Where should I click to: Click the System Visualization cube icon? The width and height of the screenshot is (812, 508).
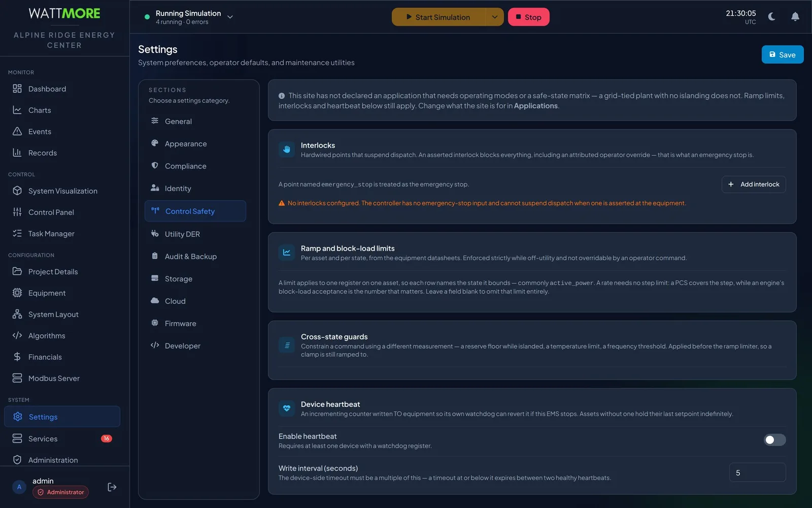[17, 191]
